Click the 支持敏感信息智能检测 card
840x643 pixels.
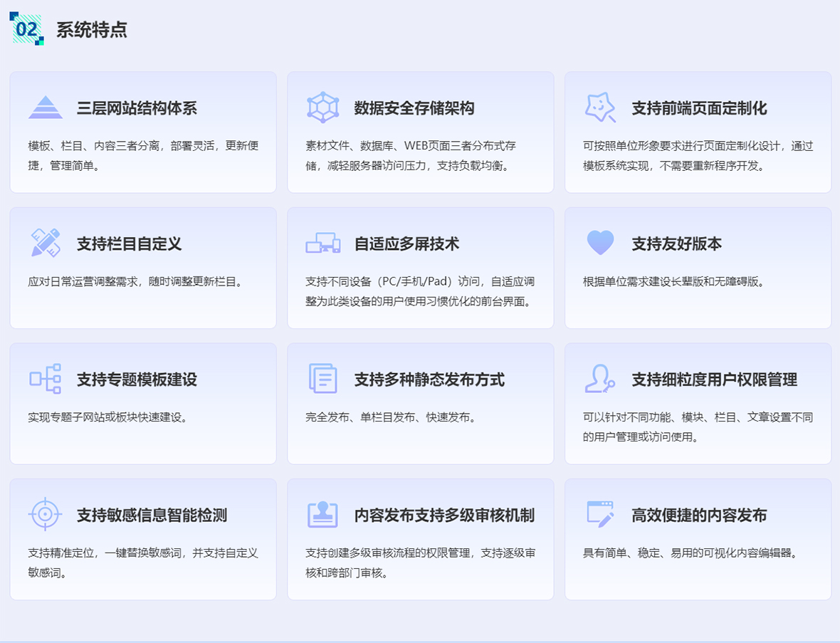point(143,538)
